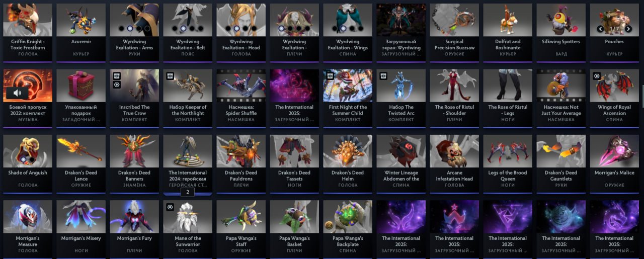
Task: Select the last style dot on Wyrdwing Exaltation - Head
Action: point(255,29)
